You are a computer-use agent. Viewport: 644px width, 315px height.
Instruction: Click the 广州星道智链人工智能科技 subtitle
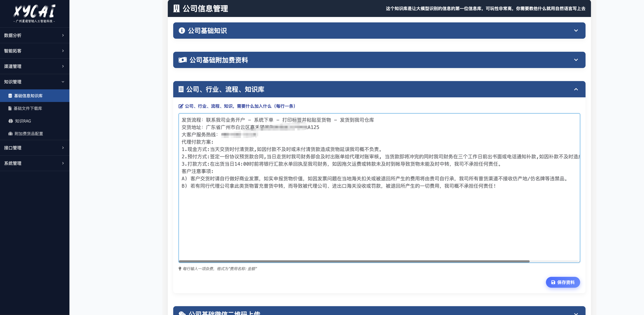[x=34, y=21]
